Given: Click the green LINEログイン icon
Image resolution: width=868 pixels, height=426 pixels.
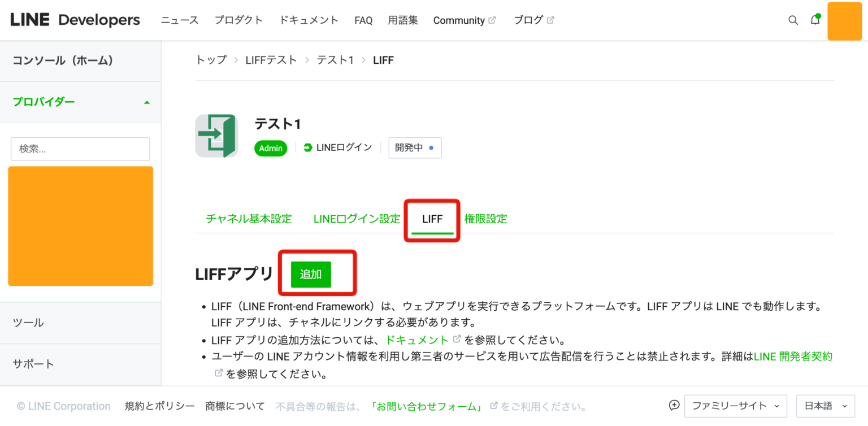Looking at the screenshot, I should tap(307, 147).
